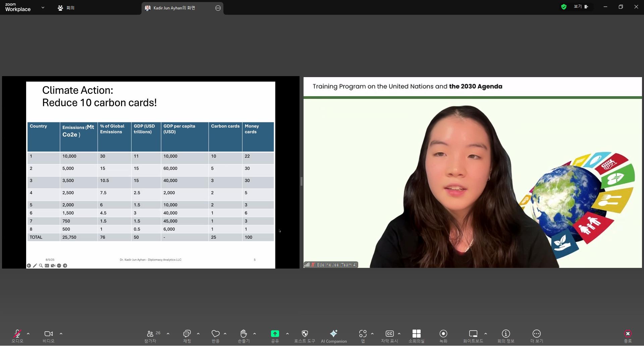
Task: Open the chat panel
Action: point(187,334)
